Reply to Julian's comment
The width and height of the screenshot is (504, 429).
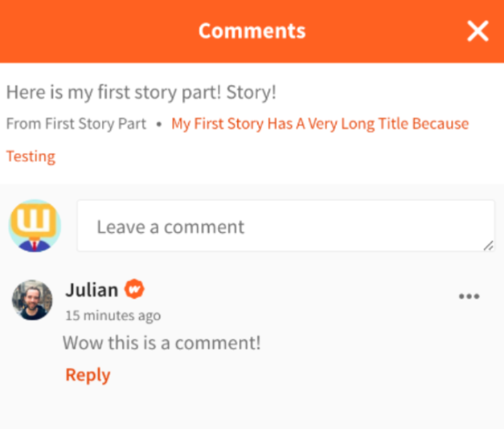click(x=88, y=375)
